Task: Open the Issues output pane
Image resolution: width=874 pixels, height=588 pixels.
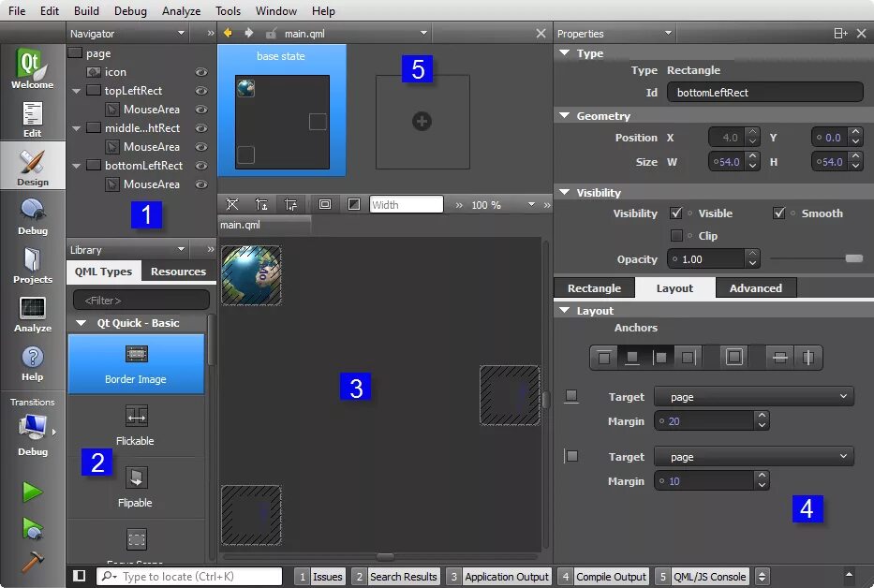Action: (x=320, y=576)
